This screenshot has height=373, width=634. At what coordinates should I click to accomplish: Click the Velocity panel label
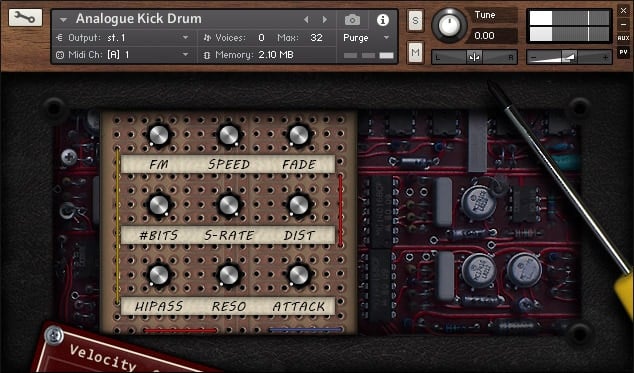coord(103,358)
